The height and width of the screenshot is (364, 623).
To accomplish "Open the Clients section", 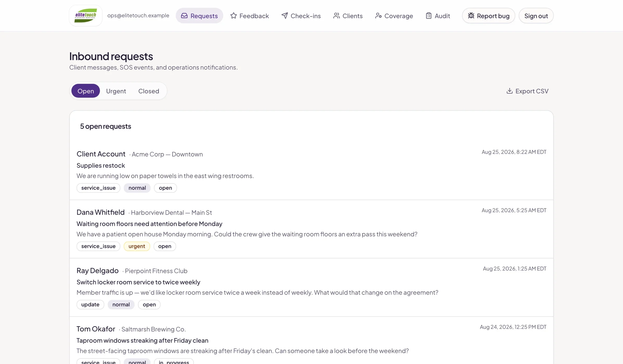I will pos(348,16).
